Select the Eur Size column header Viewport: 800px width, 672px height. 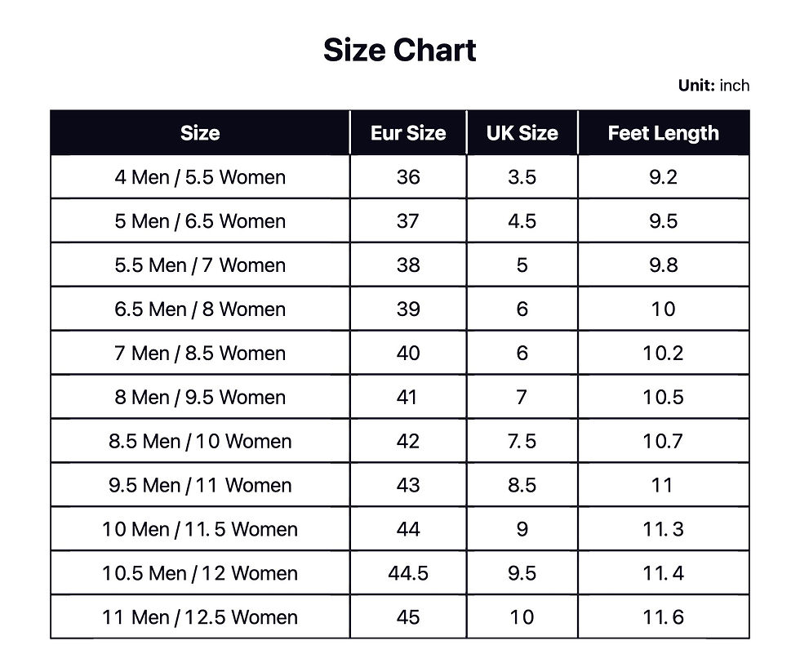[x=408, y=133]
